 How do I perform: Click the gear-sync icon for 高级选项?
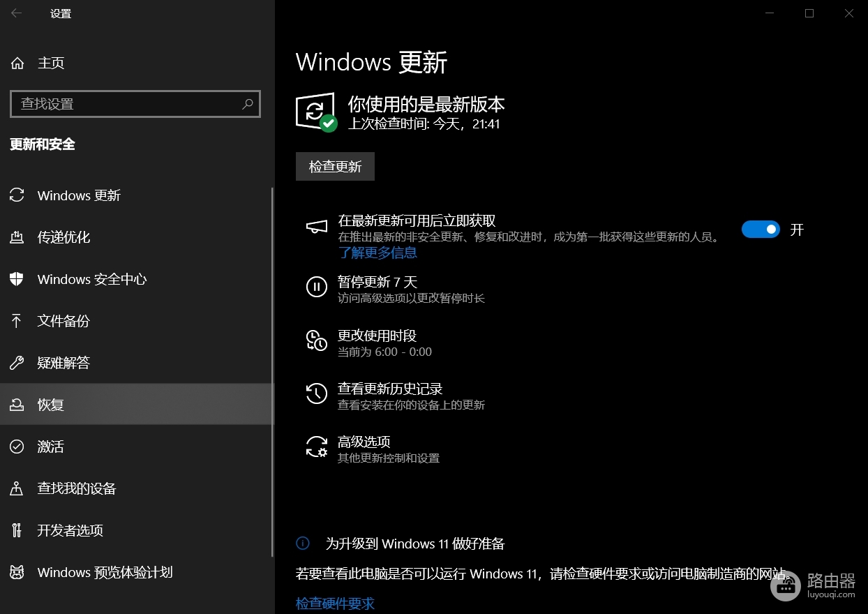pyautogui.click(x=317, y=447)
